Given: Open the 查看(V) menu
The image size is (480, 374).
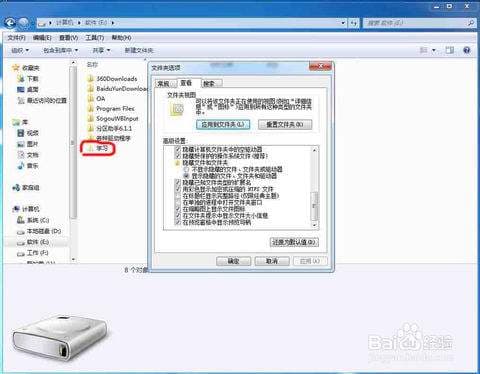Looking at the screenshot, I should click(68, 38).
